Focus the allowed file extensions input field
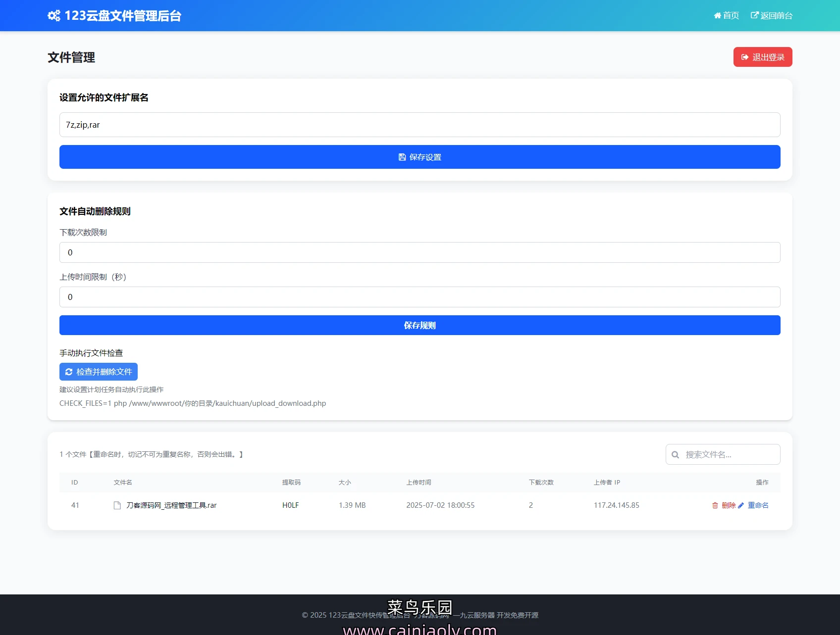 click(x=420, y=125)
